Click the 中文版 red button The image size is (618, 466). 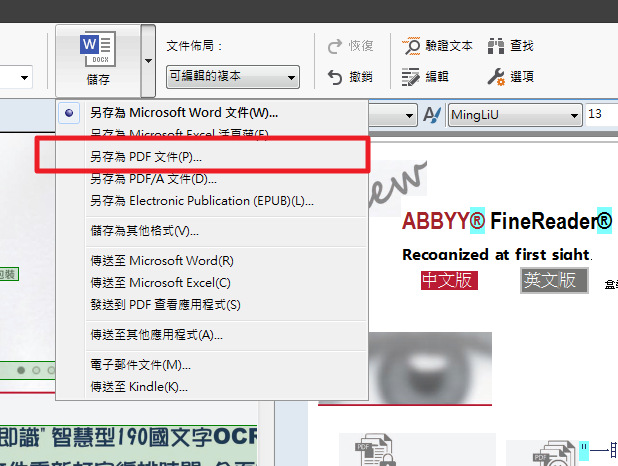(x=449, y=280)
